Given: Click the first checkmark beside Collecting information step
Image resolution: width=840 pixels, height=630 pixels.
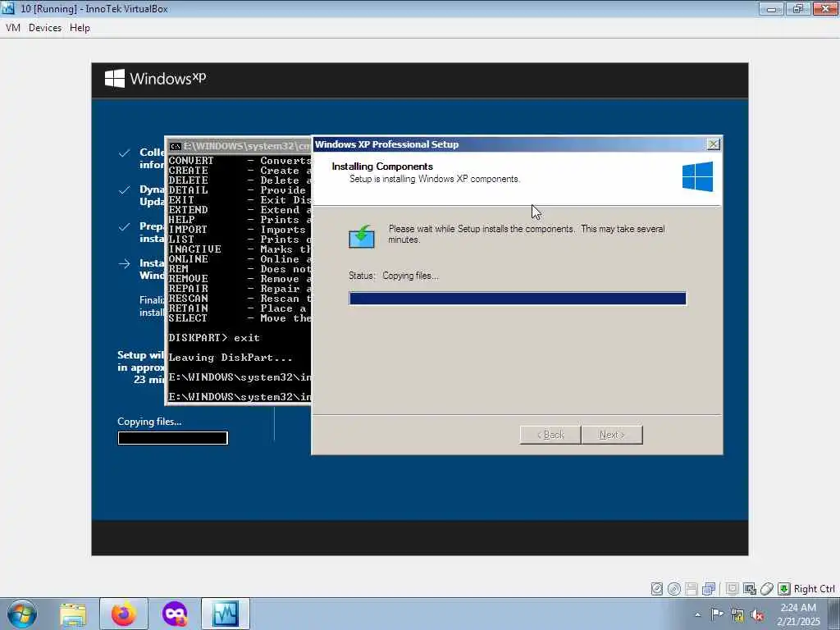Looking at the screenshot, I should pyautogui.click(x=125, y=153).
